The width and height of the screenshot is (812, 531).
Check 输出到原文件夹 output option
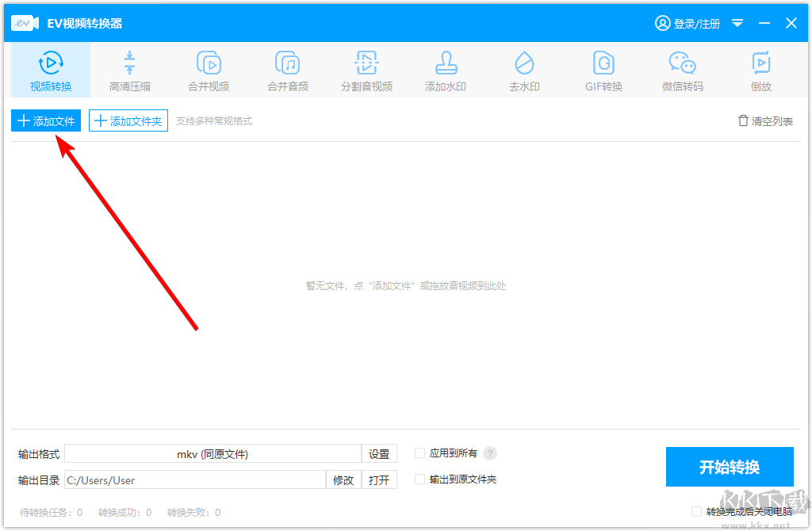click(x=419, y=479)
